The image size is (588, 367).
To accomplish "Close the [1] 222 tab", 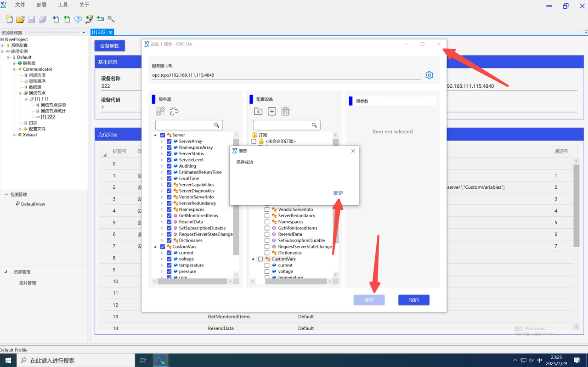I will tap(111, 32).
